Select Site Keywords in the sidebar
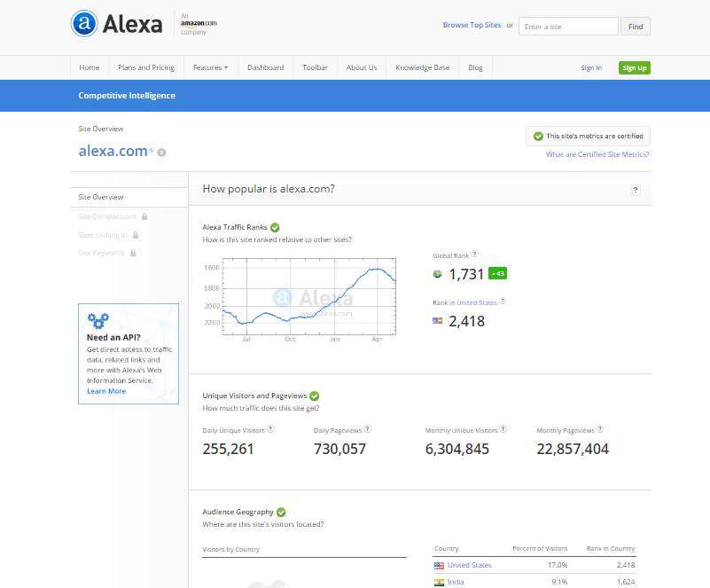This screenshot has height=588, width=710. coord(101,253)
